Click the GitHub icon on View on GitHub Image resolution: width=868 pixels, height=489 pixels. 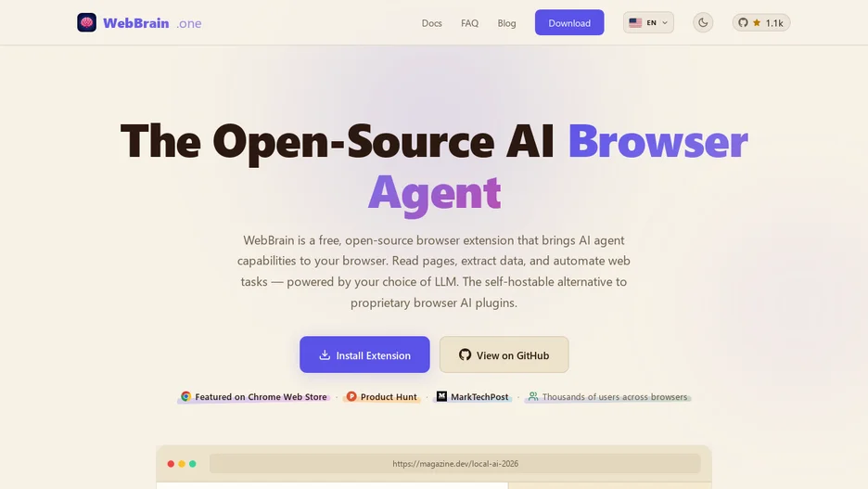(465, 354)
